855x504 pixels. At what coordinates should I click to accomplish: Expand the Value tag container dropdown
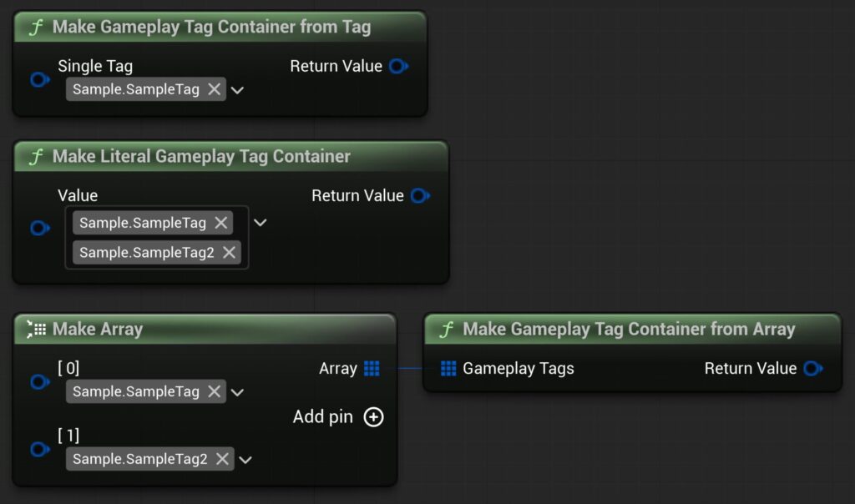click(x=261, y=223)
